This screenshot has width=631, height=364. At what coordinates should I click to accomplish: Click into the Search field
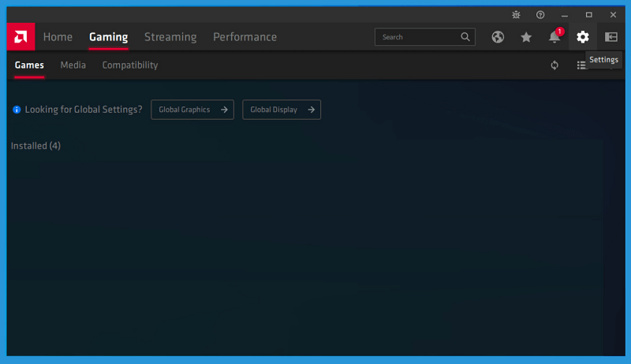[425, 37]
